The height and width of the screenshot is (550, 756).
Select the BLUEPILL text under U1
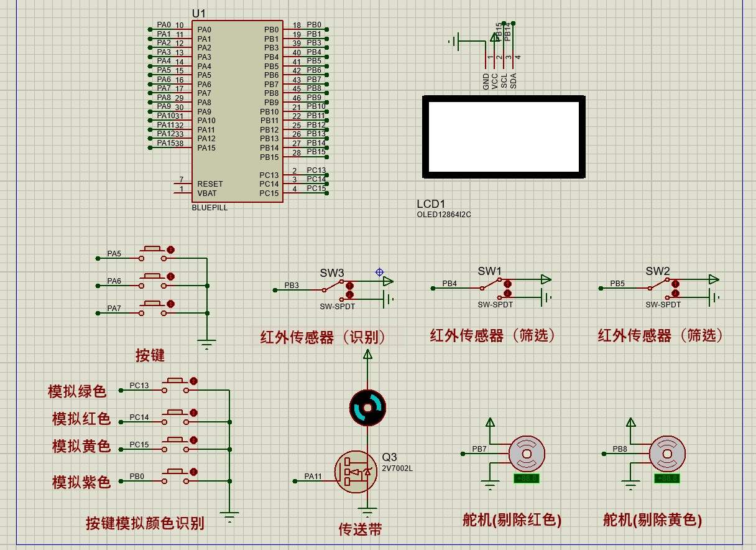(x=210, y=208)
